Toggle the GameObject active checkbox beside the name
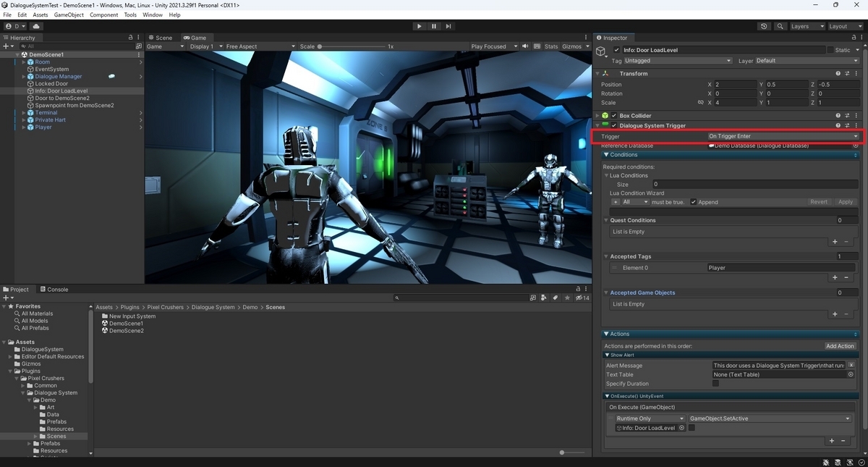 click(x=616, y=50)
